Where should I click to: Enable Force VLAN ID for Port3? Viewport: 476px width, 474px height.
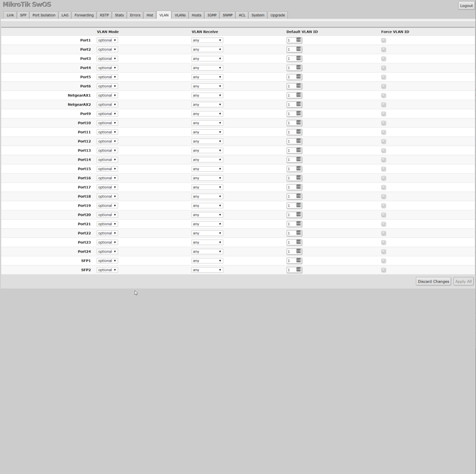tap(383, 59)
